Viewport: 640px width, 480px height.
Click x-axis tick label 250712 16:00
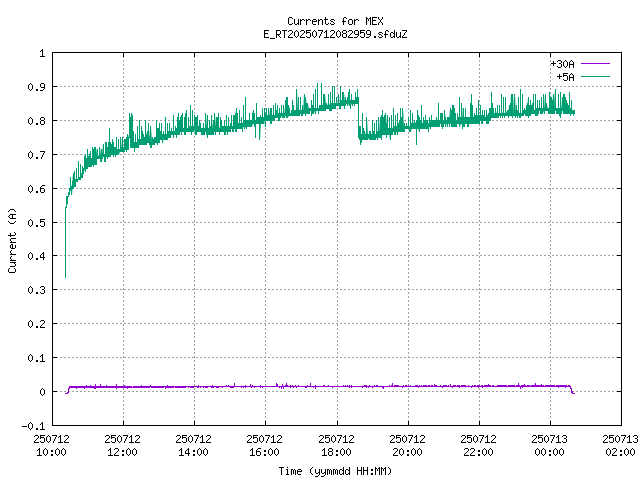(x=264, y=445)
